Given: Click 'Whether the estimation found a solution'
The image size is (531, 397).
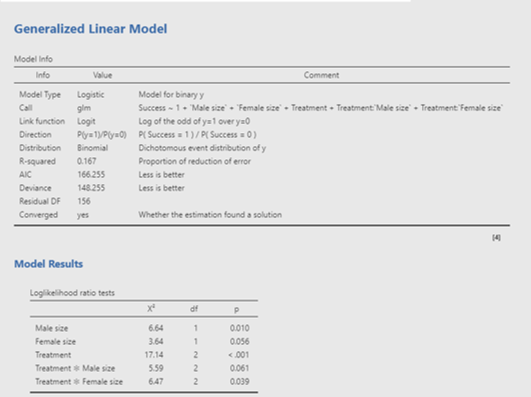Looking at the screenshot, I should click(210, 215).
